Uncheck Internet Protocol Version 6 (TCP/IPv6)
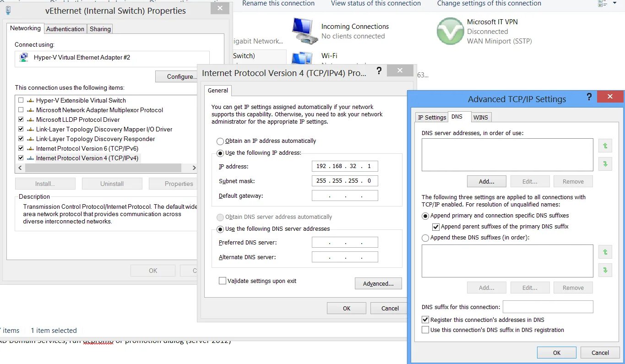The width and height of the screenshot is (625, 364). [x=21, y=148]
